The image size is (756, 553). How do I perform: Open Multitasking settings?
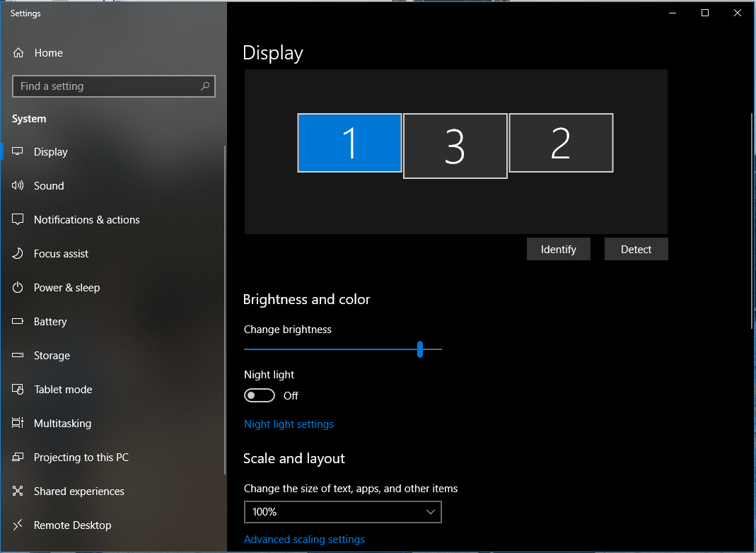click(17, 423)
